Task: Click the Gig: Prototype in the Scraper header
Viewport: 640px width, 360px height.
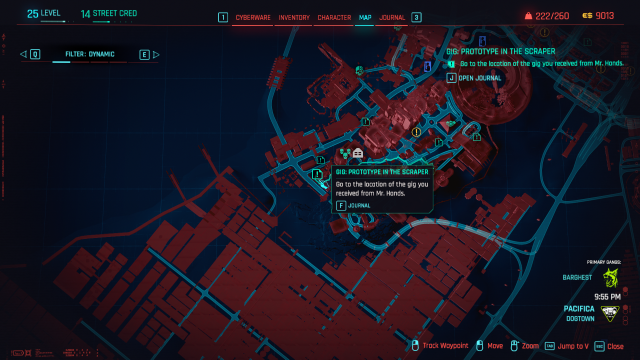Action: pos(501,51)
